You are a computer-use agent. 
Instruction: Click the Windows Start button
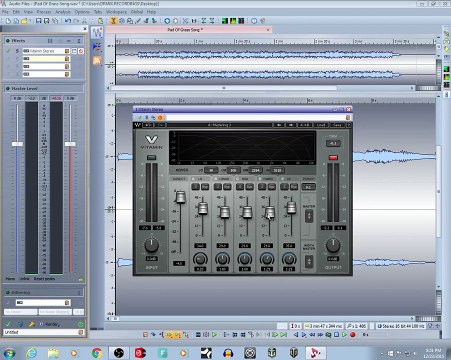[9, 353]
